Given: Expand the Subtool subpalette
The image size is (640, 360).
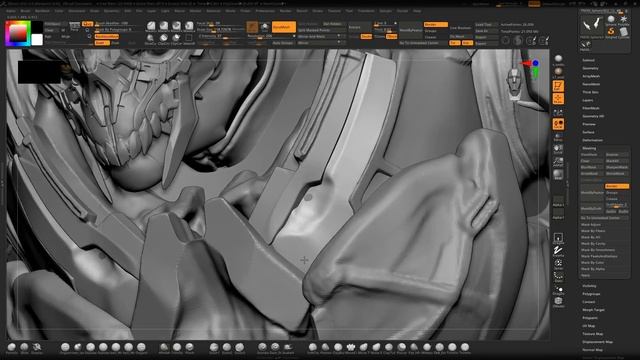Looking at the screenshot, I should click(x=589, y=60).
